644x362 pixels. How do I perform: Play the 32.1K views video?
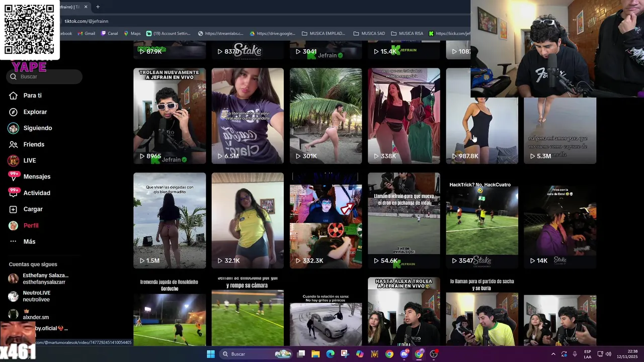pos(248,221)
